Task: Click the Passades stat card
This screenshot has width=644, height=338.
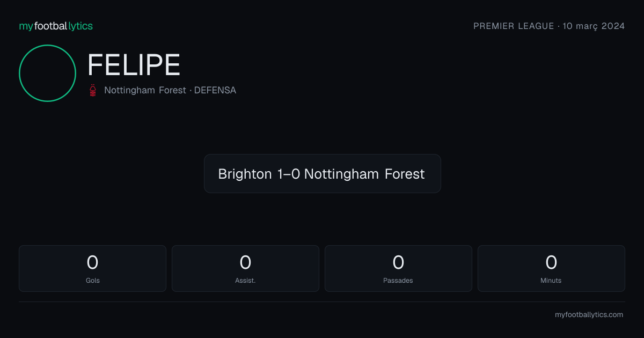Action: click(x=398, y=268)
